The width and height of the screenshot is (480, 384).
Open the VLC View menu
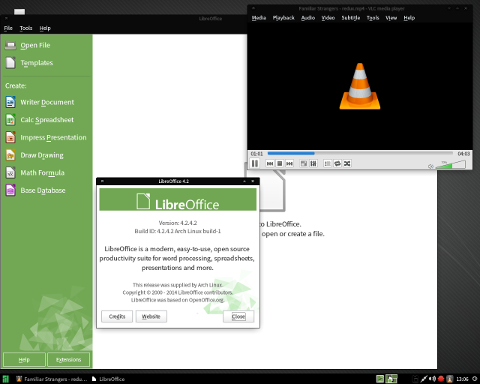pyautogui.click(x=391, y=18)
